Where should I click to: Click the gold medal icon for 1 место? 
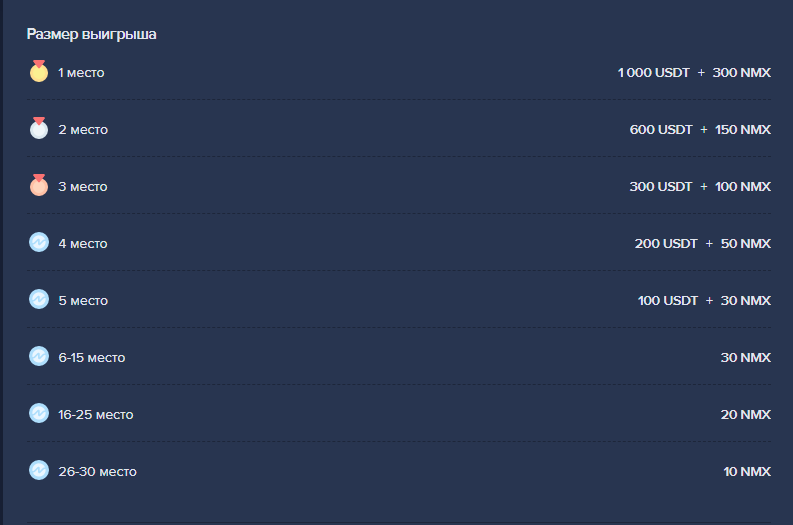point(38,72)
